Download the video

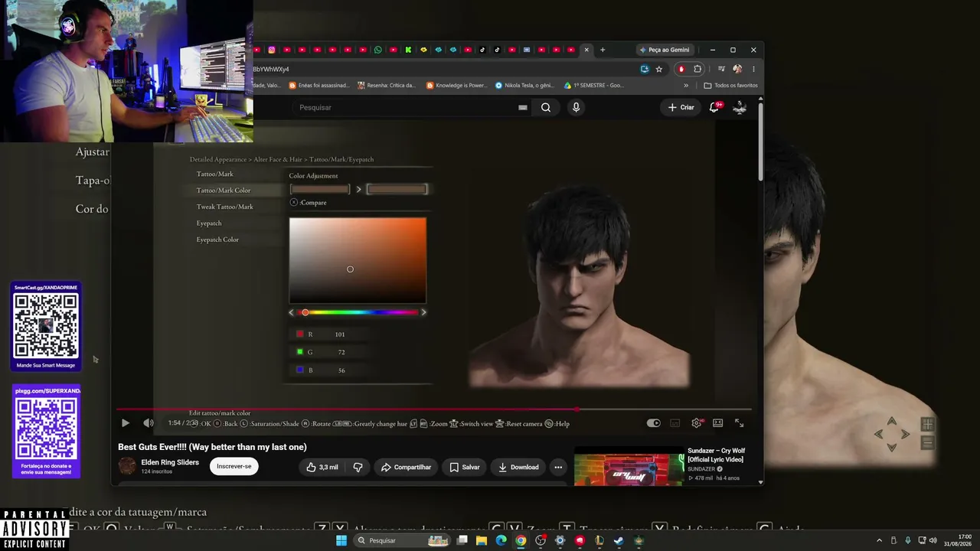(518, 467)
